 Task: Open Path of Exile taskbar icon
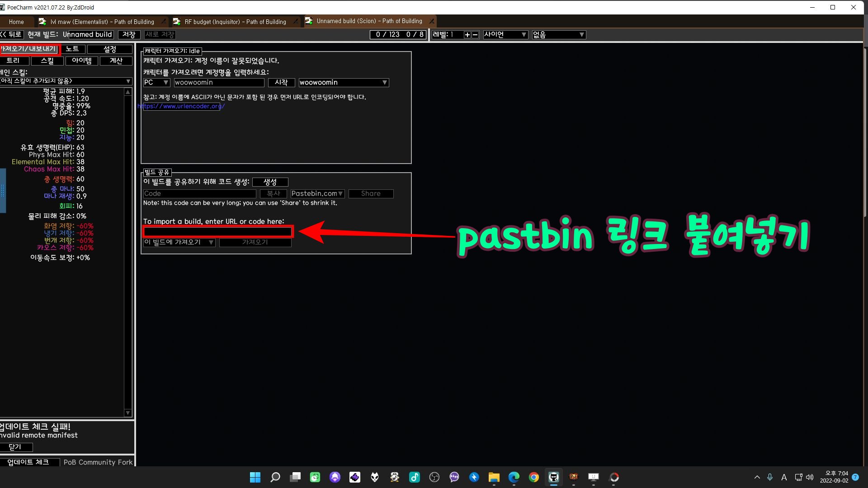pyautogui.click(x=573, y=477)
